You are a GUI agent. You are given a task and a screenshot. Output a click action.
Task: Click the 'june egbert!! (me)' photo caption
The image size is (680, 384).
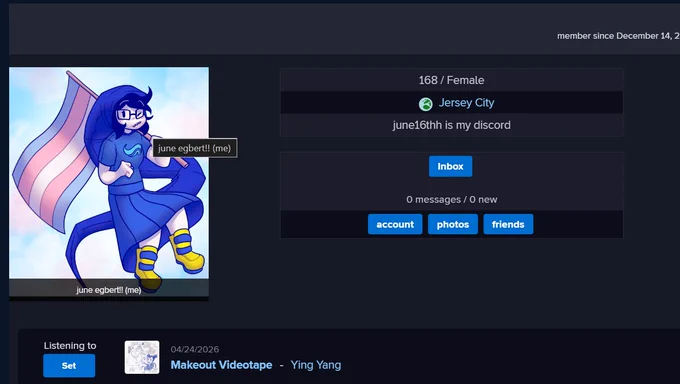109,290
